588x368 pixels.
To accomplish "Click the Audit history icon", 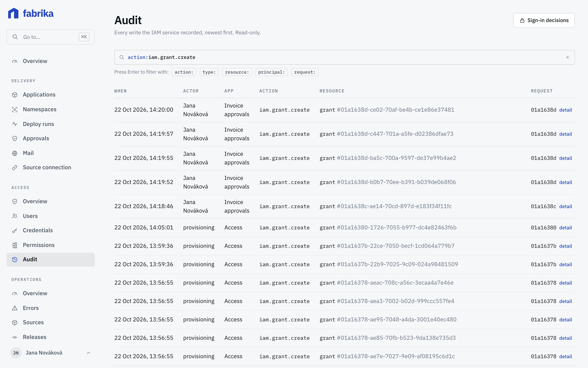I will click(15, 259).
